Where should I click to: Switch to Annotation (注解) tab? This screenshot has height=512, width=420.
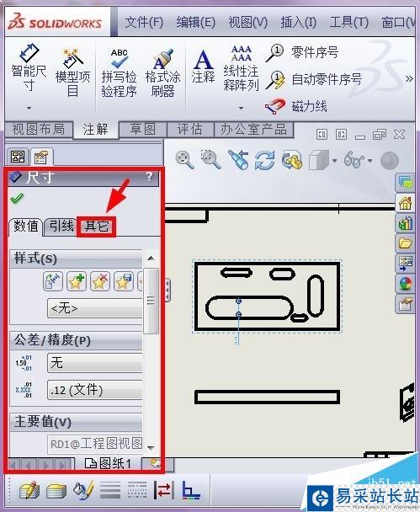click(x=95, y=130)
